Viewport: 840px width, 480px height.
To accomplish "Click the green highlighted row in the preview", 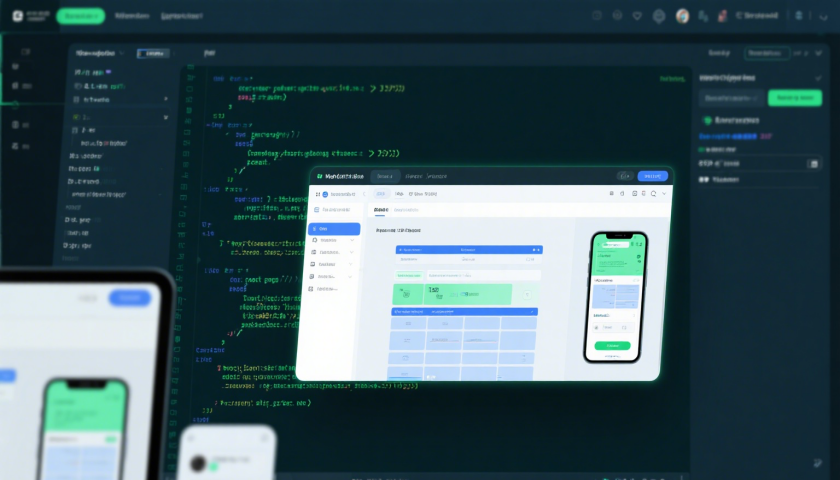I will (x=452, y=293).
